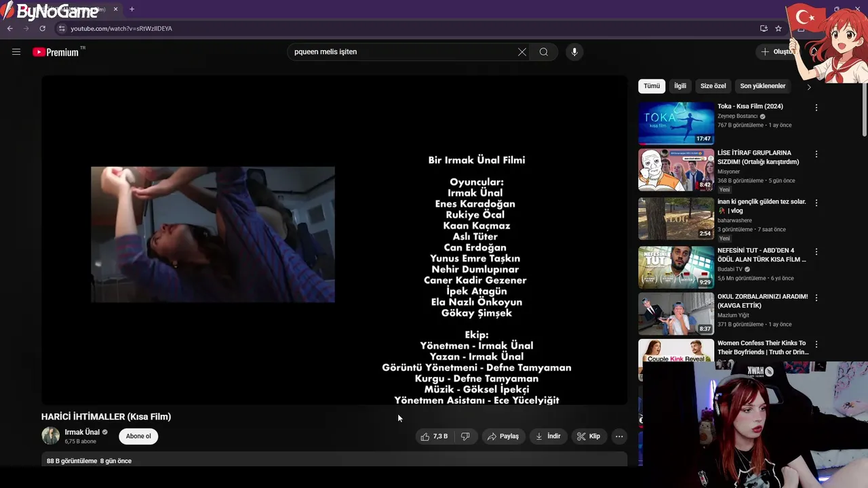Open options menu for LİSE İTİRAF video

(x=816, y=154)
